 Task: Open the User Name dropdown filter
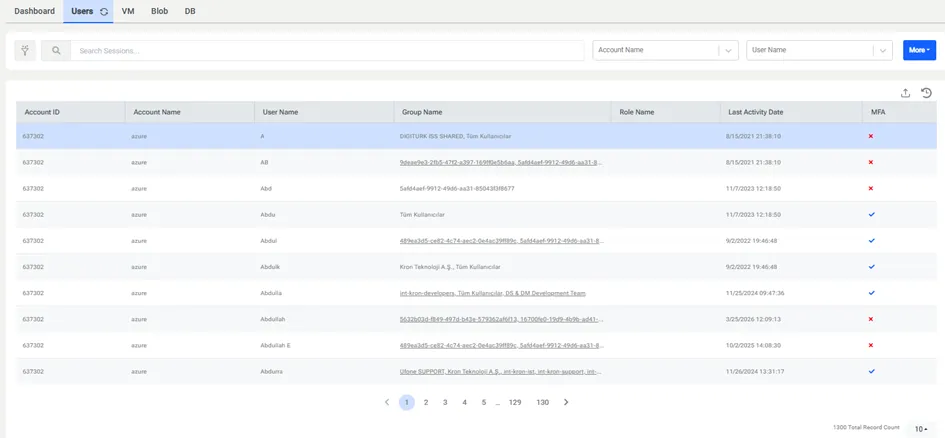(x=819, y=51)
